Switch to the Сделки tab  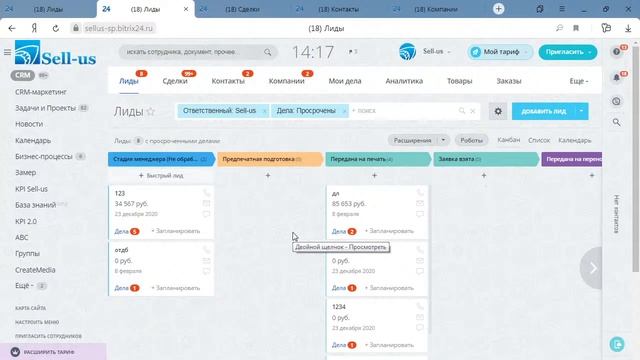pyautogui.click(x=175, y=81)
